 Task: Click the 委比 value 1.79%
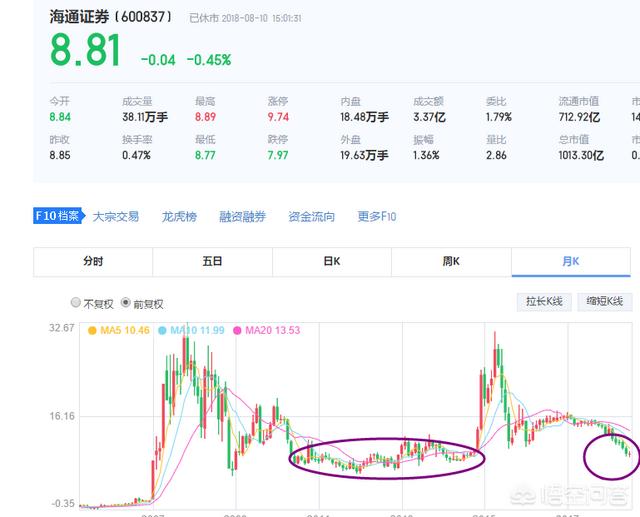coord(499,118)
